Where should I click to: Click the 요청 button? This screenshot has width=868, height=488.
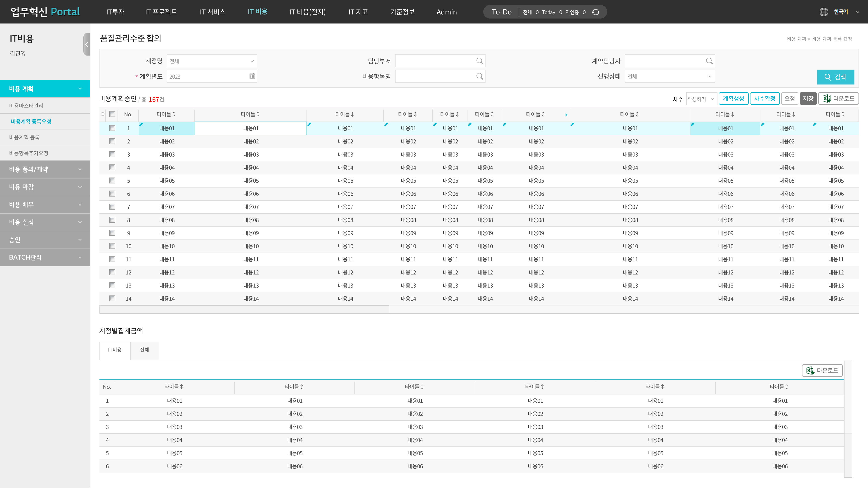pyautogui.click(x=790, y=99)
